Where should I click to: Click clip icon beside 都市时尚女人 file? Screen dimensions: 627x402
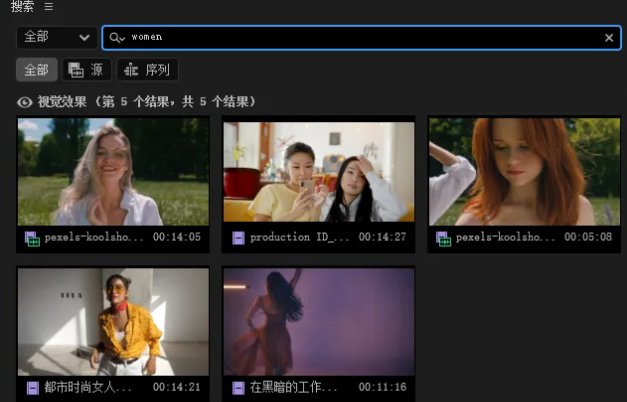tap(33, 387)
